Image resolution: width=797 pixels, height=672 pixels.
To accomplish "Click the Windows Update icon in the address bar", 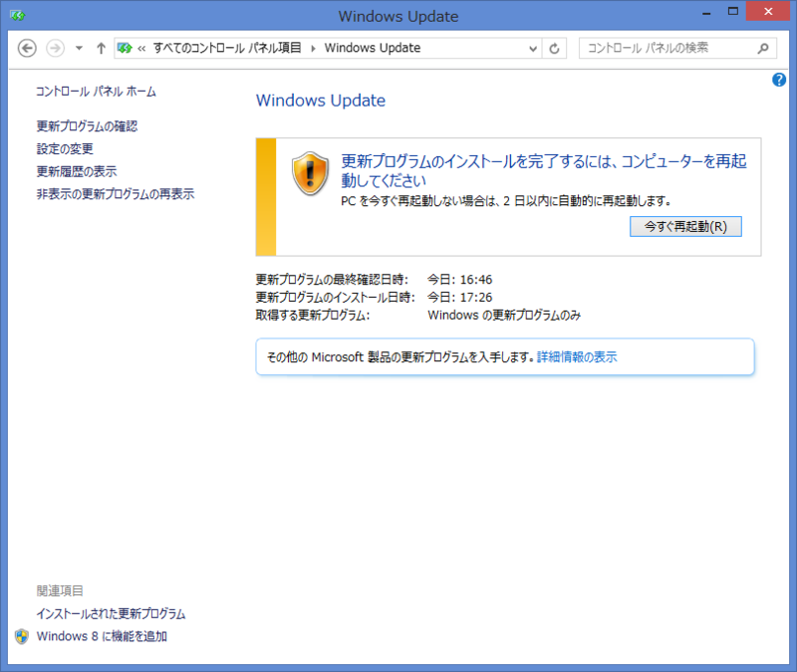I will [x=126, y=47].
